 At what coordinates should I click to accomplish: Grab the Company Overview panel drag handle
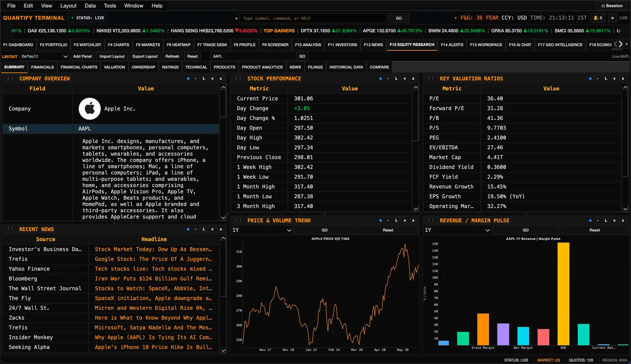(10, 78)
